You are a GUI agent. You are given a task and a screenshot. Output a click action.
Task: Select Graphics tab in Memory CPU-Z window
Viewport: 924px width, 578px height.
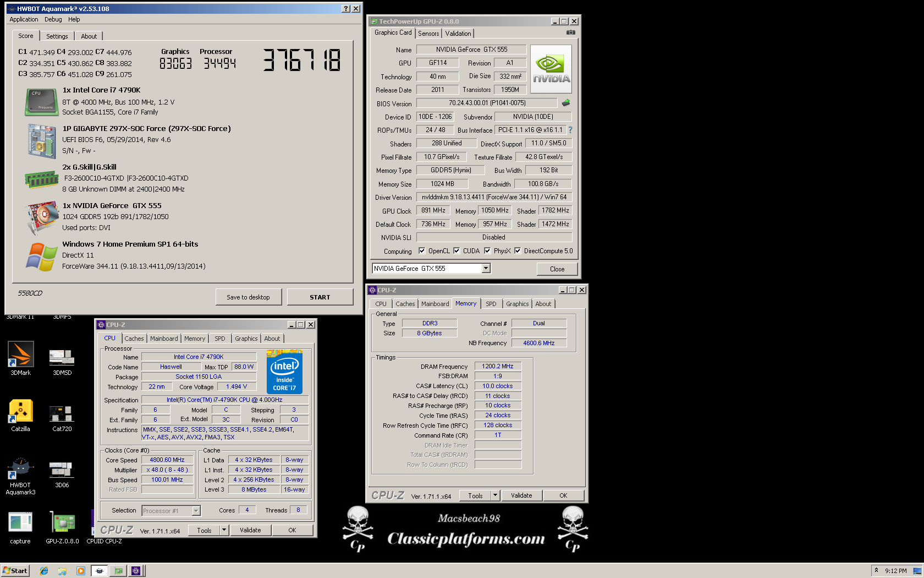click(x=518, y=304)
